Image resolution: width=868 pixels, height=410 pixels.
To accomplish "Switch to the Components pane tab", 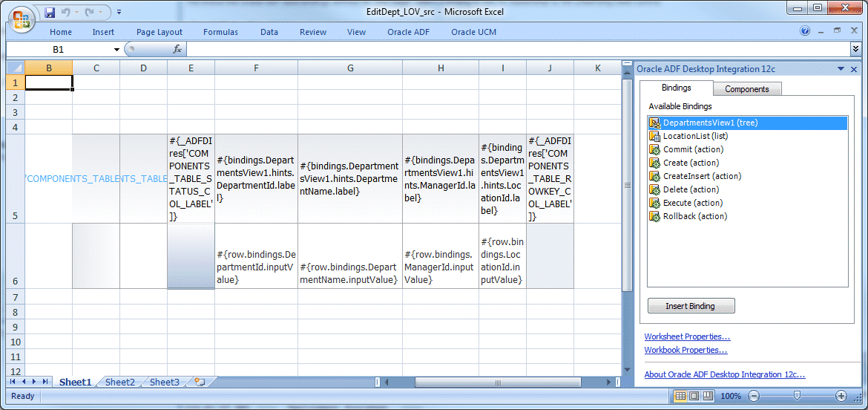I will [747, 88].
